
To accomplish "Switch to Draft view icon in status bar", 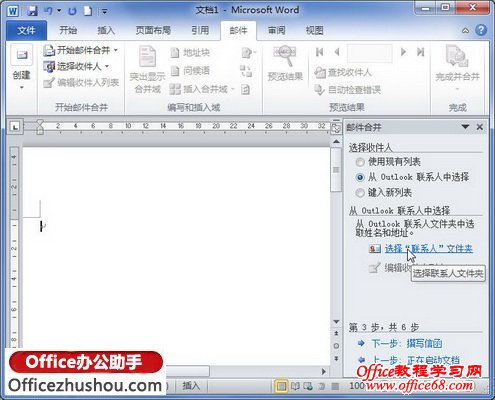I will pos(335,386).
